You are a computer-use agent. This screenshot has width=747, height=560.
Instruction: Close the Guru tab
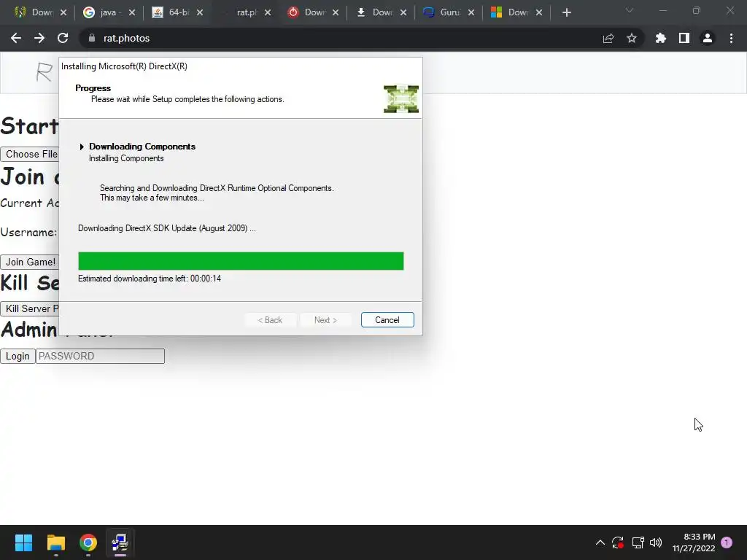(x=471, y=12)
